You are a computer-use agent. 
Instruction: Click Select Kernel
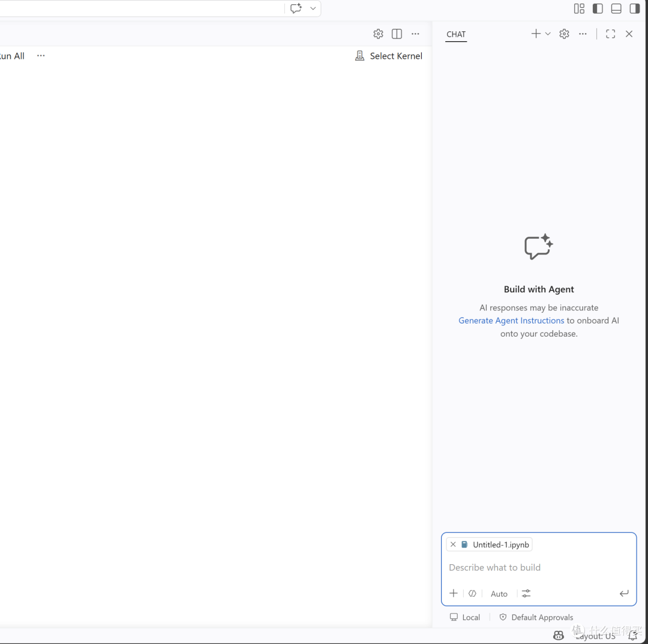[388, 56]
